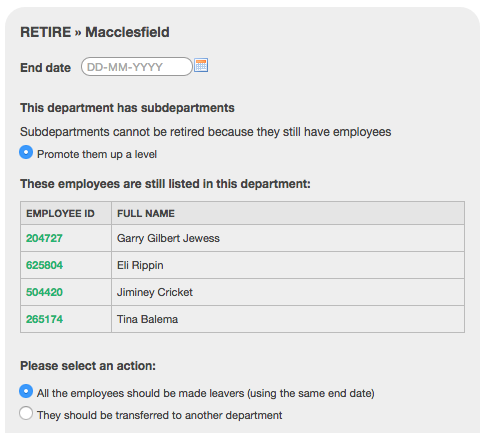Click the FULL NAME column header
The image size is (485, 433).
(288, 213)
